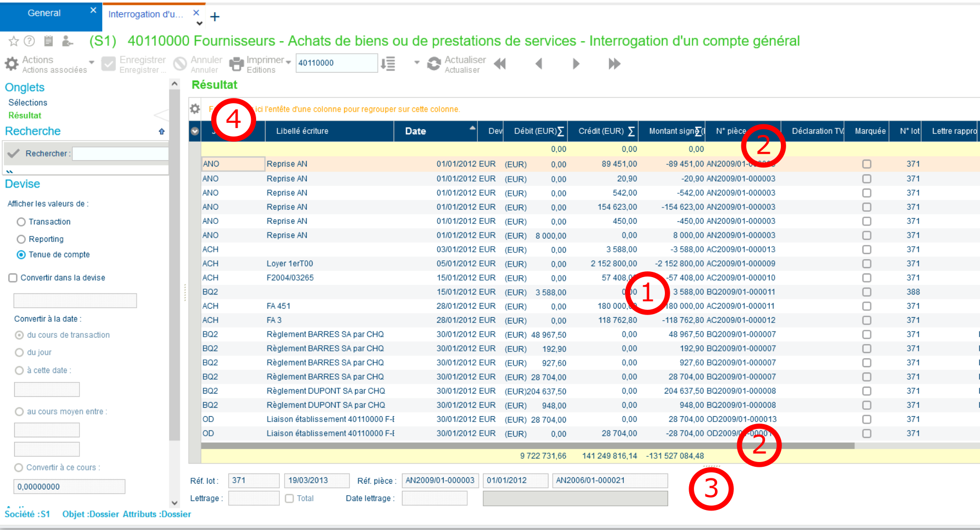Click the Objet :Dossier link
980x530 pixels.
91,514
